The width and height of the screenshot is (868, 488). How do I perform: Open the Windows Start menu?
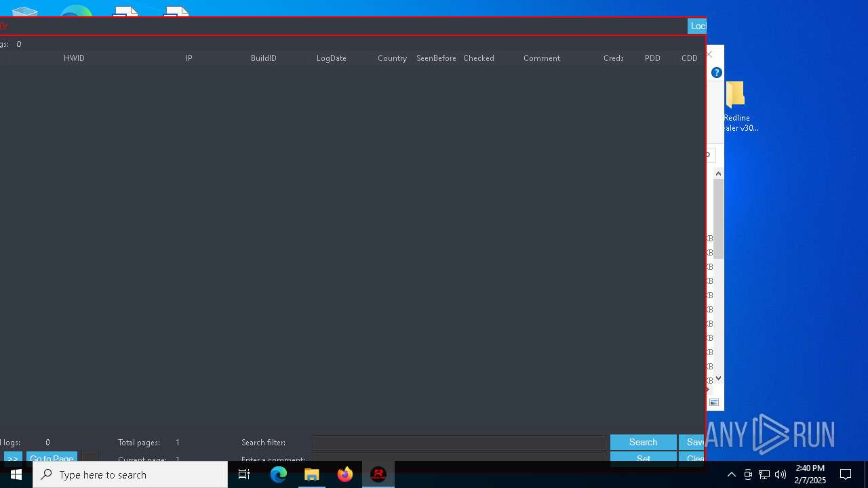coord(16,474)
